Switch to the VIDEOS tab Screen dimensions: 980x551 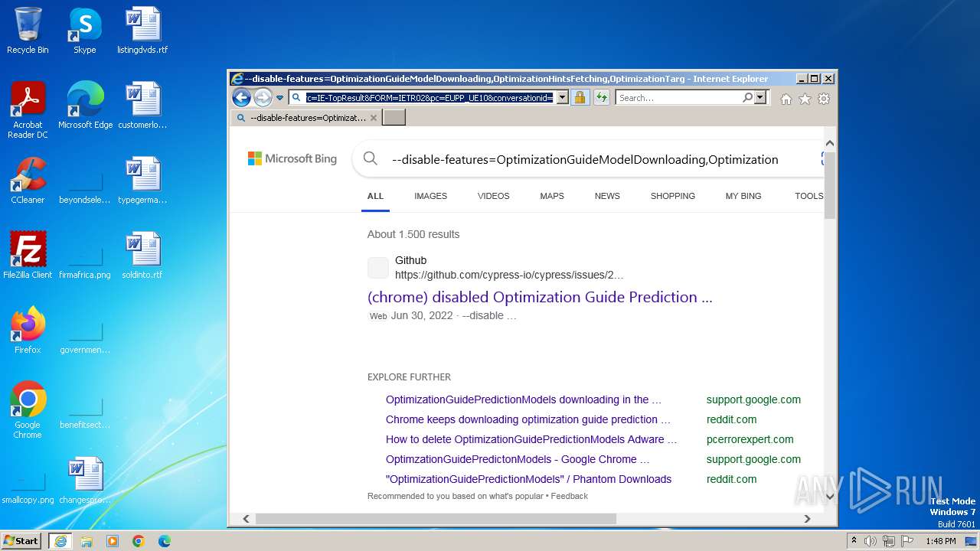pos(493,196)
